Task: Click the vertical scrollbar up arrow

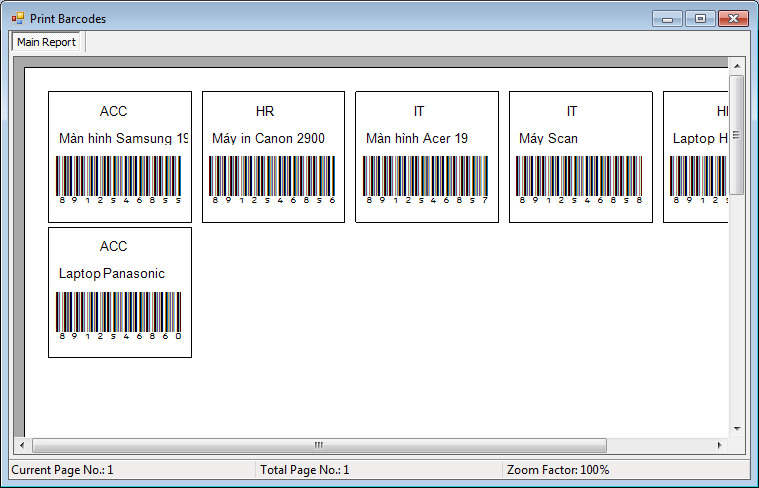Action: coord(737,66)
